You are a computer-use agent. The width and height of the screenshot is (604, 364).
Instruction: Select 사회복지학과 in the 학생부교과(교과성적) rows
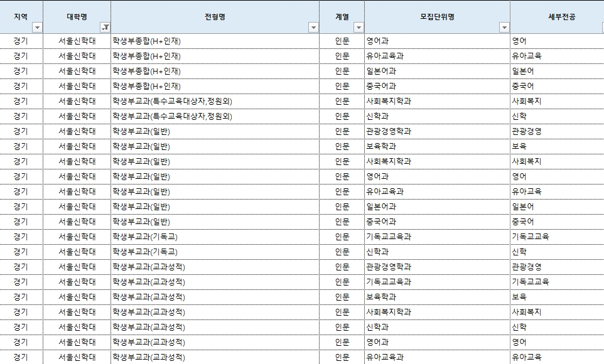[388, 312]
